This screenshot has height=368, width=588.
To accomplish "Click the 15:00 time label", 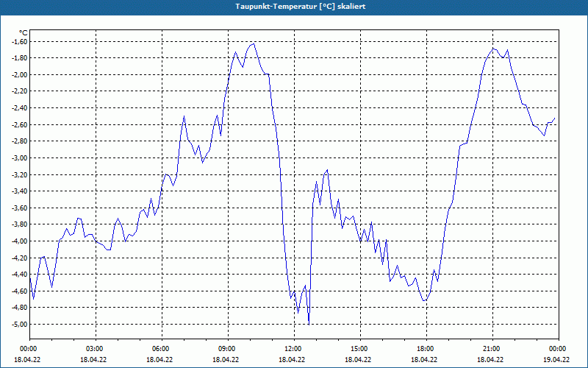I will (x=360, y=349).
